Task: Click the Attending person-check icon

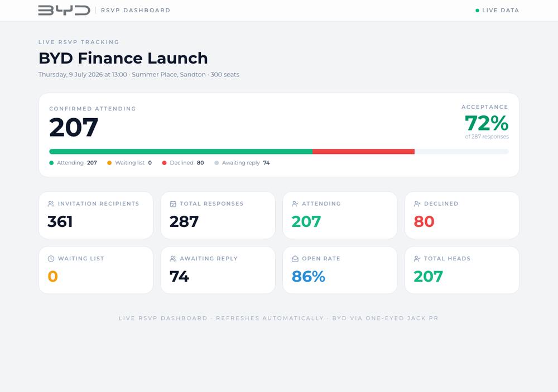Action: click(295, 204)
